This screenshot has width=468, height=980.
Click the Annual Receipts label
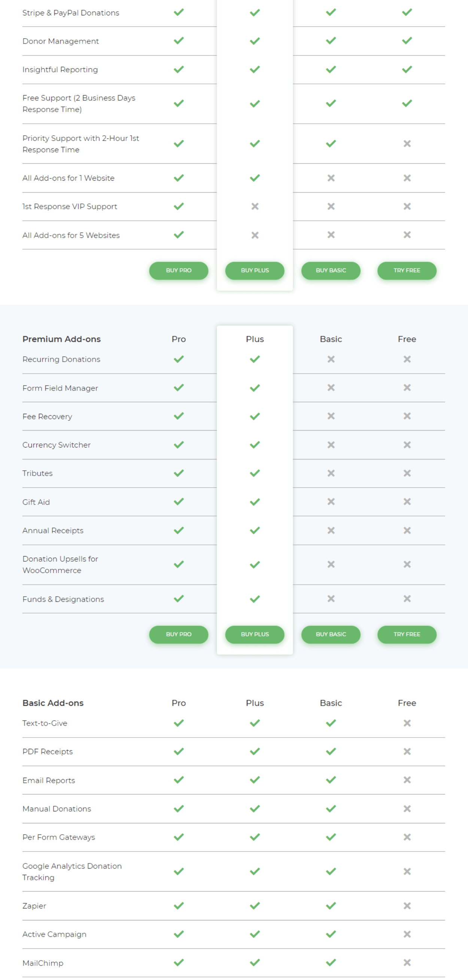click(x=53, y=530)
